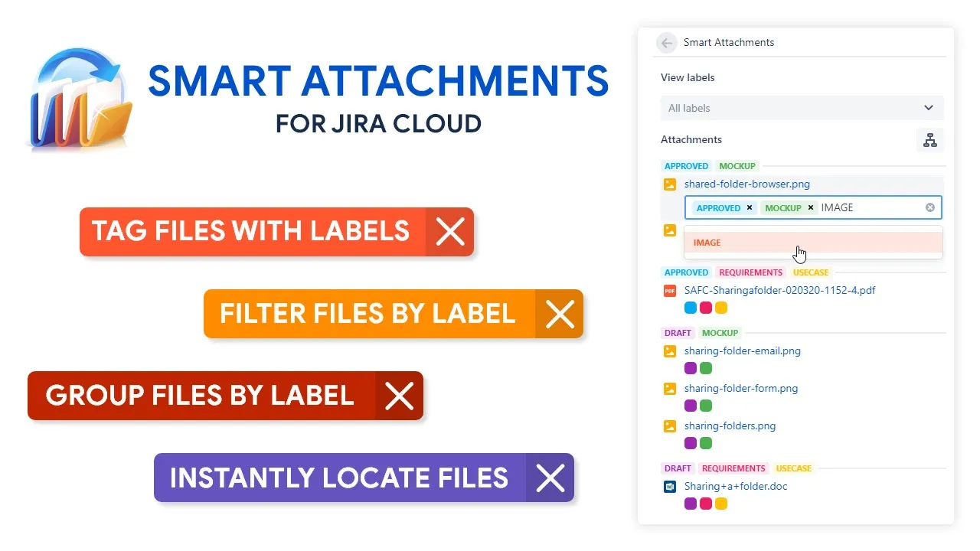Click the X on Group Files By Label banner
The height and width of the screenshot is (551, 980).
(x=400, y=396)
